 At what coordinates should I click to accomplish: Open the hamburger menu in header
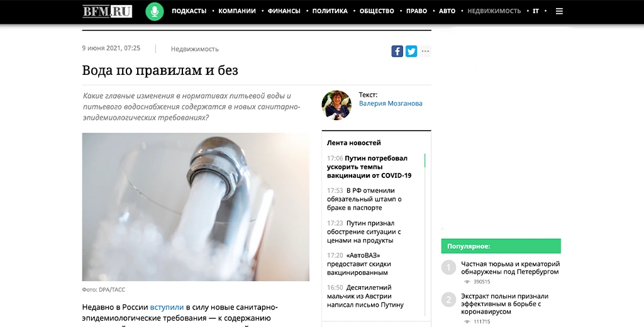coord(559,11)
